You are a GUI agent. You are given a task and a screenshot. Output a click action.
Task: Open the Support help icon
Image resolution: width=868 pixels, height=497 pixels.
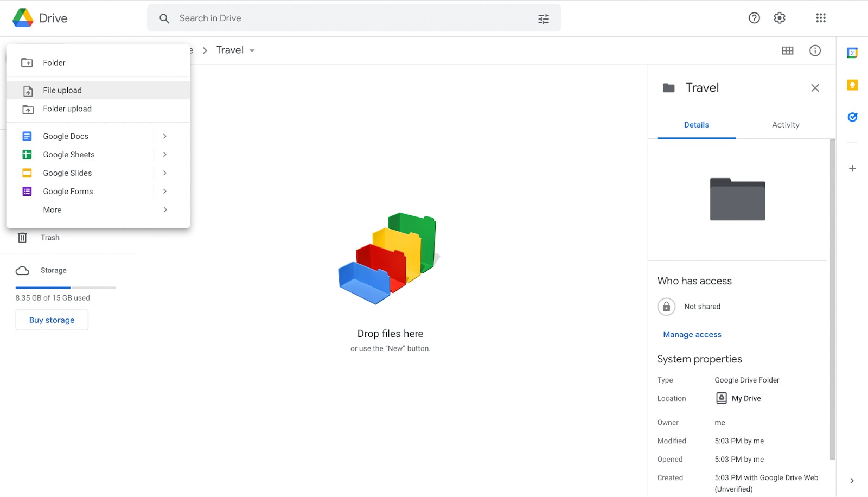point(754,18)
